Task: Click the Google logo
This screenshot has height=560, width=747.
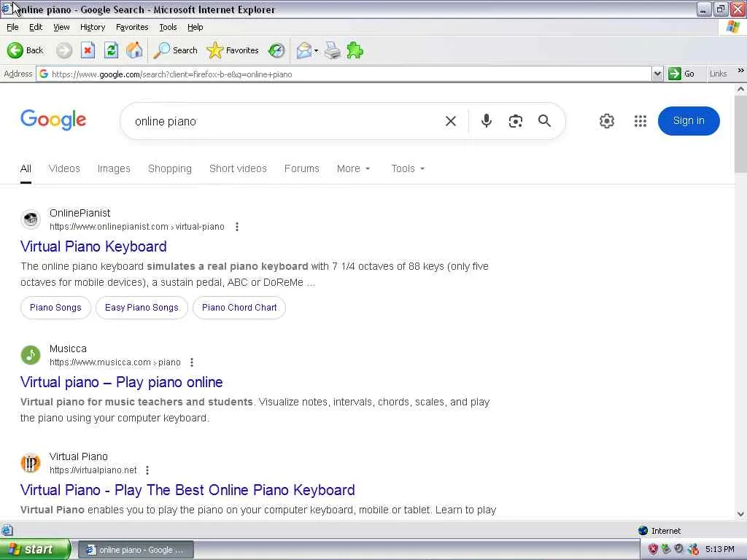Action: [x=53, y=120]
